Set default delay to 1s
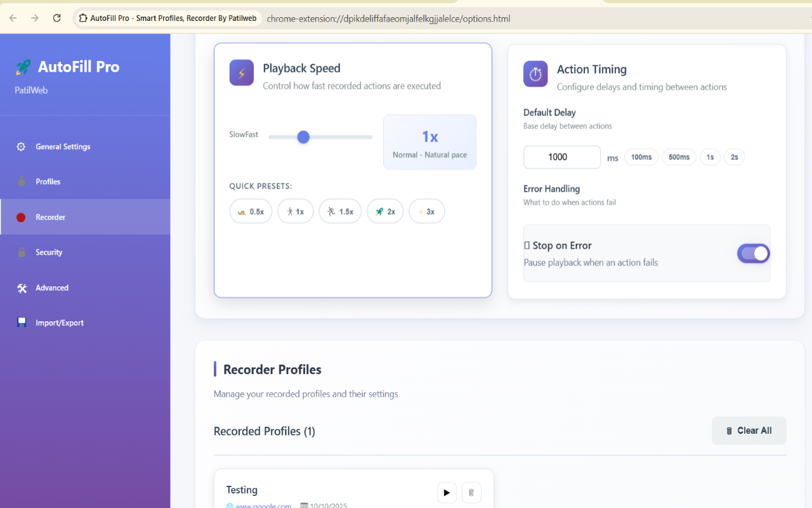This screenshot has height=508, width=812. tap(710, 157)
